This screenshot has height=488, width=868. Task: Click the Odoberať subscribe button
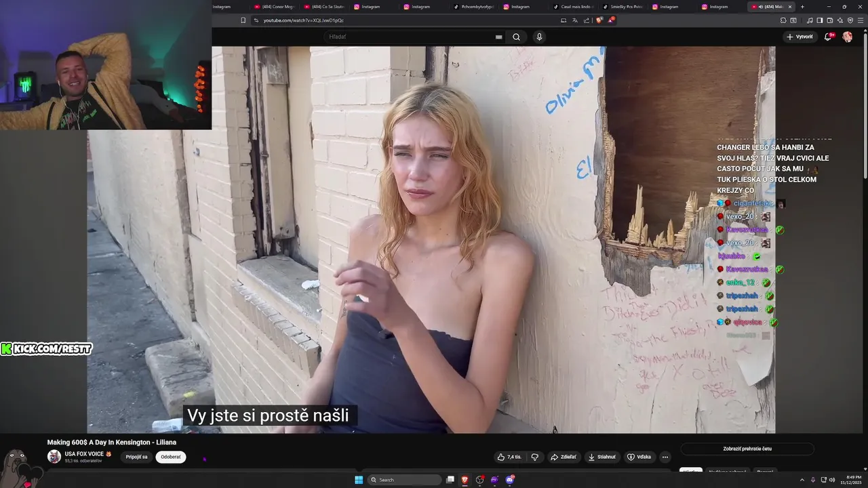pos(171,457)
